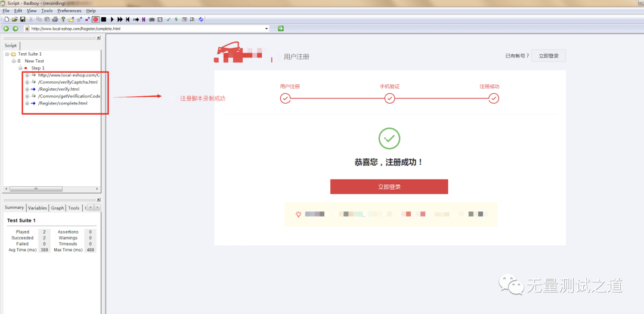This screenshot has height=314, width=644.
Task: Open the File menu
Action: pos(6,11)
